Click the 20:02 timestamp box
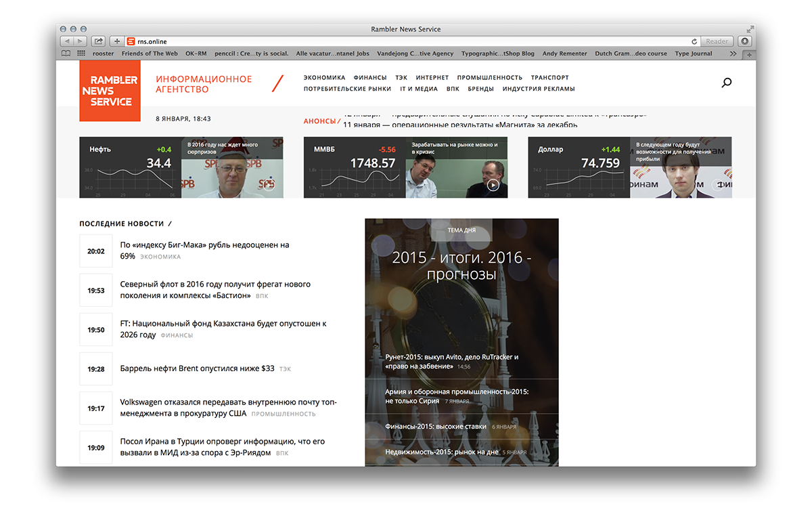 pyautogui.click(x=96, y=251)
